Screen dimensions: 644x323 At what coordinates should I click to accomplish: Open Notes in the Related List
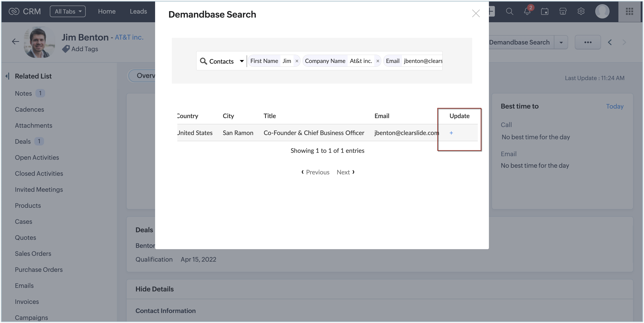click(x=23, y=93)
